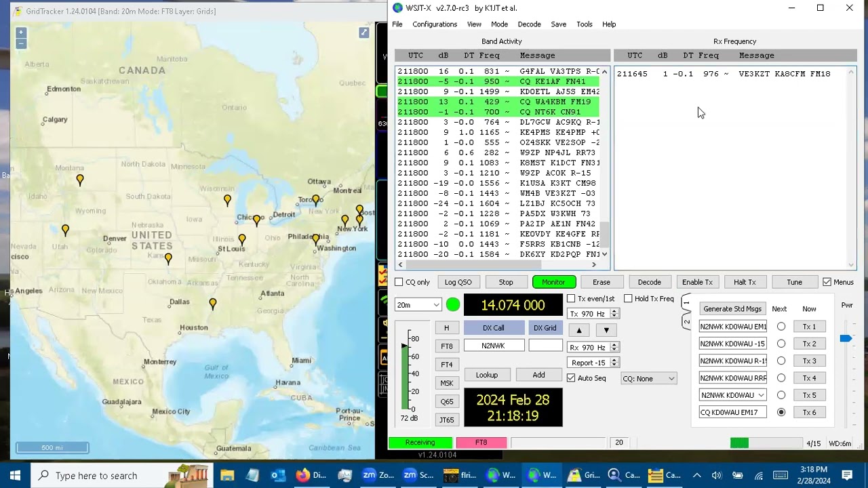Open the Tools menu
This screenshot has height=488, width=868.
[585, 24]
